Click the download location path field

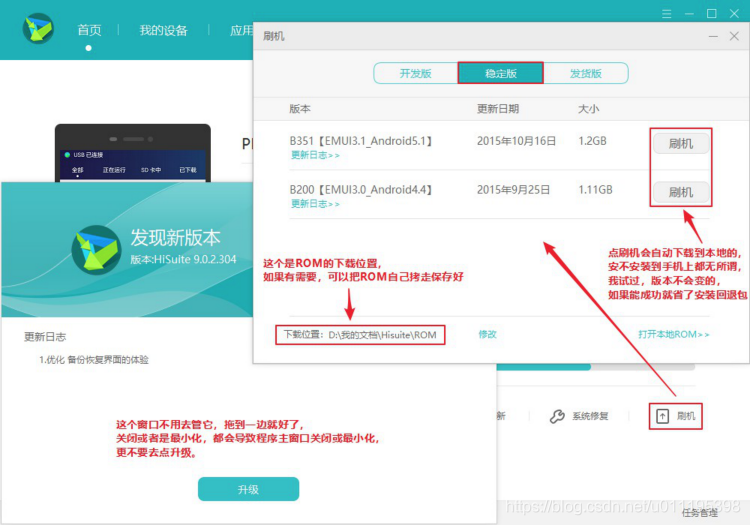point(360,335)
